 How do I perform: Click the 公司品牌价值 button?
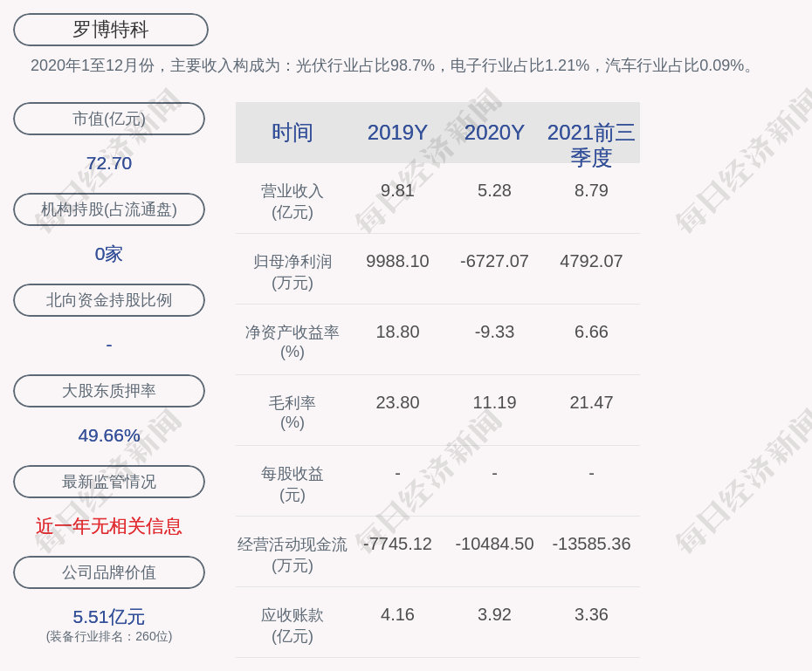click(x=108, y=572)
